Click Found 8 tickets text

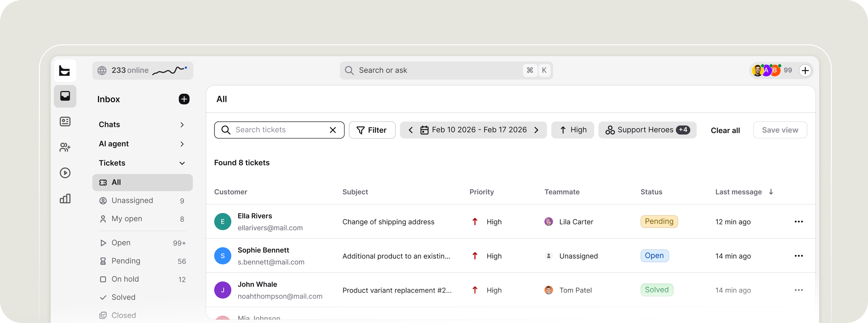[242, 163]
